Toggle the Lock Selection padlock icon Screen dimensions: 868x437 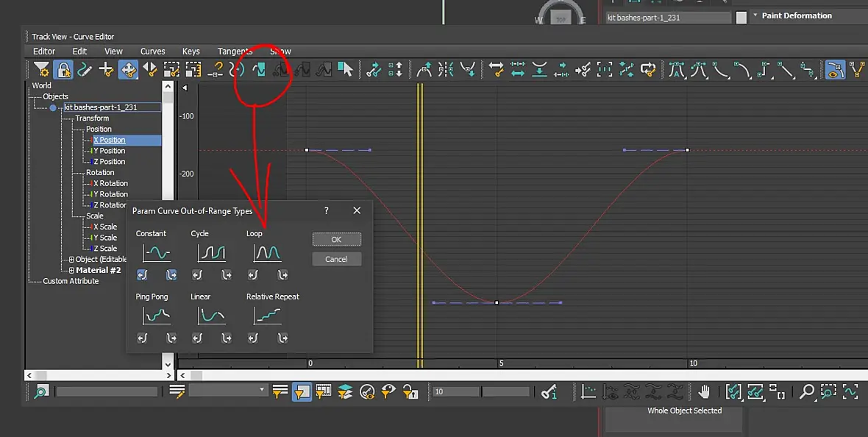click(63, 70)
